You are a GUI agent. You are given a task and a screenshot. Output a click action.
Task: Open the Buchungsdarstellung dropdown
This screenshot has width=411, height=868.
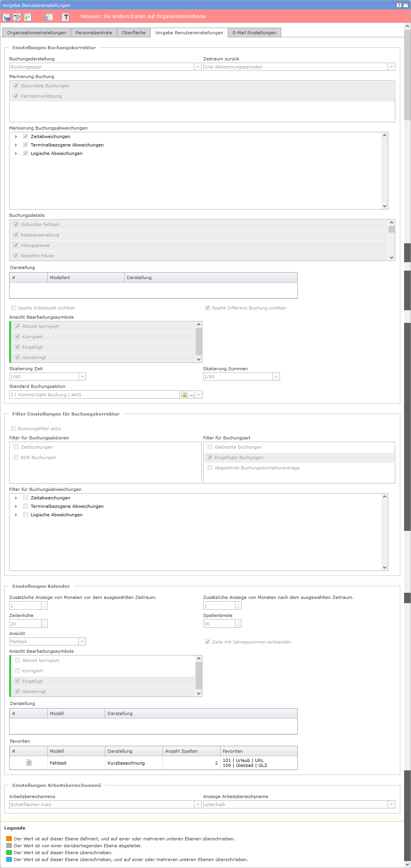198,67
